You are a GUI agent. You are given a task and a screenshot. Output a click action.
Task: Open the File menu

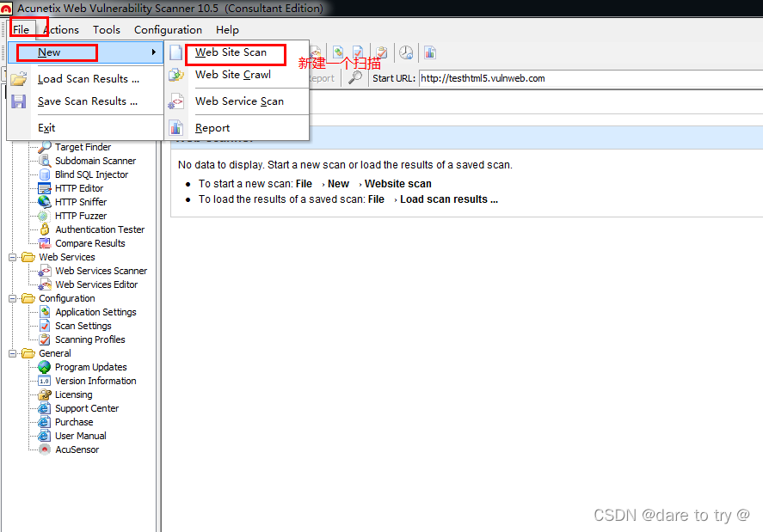pyautogui.click(x=21, y=30)
